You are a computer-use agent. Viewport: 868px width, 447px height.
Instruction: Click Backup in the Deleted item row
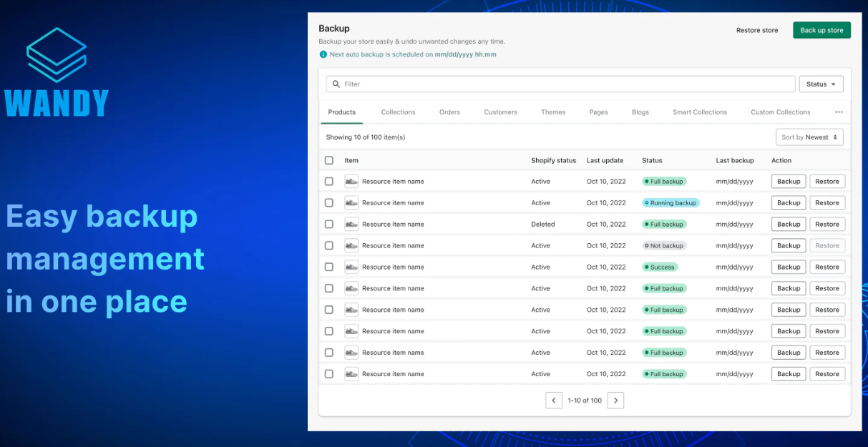pyautogui.click(x=789, y=225)
